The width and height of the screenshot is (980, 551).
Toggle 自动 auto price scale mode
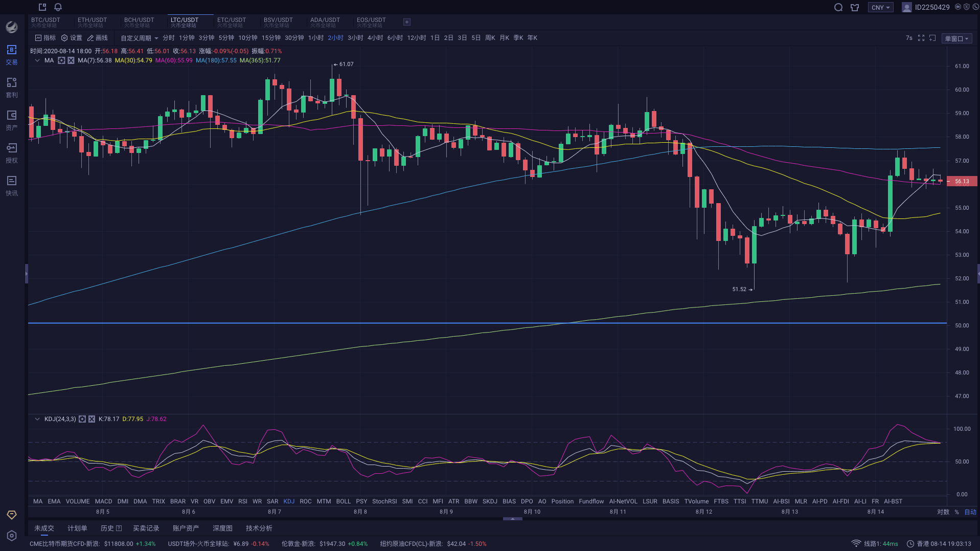coord(971,512)
